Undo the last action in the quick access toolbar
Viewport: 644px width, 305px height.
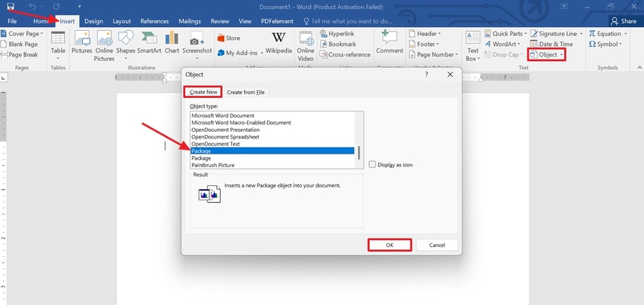click(32, 6)
